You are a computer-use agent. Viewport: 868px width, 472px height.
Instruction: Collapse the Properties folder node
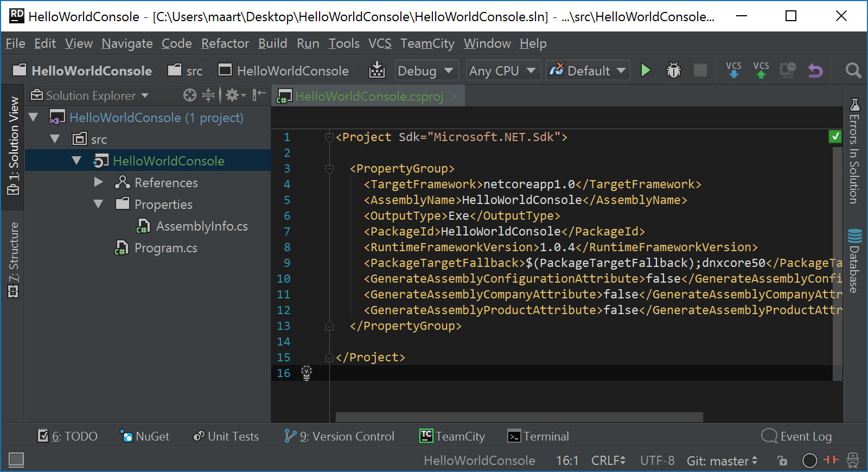coord(98,204)
